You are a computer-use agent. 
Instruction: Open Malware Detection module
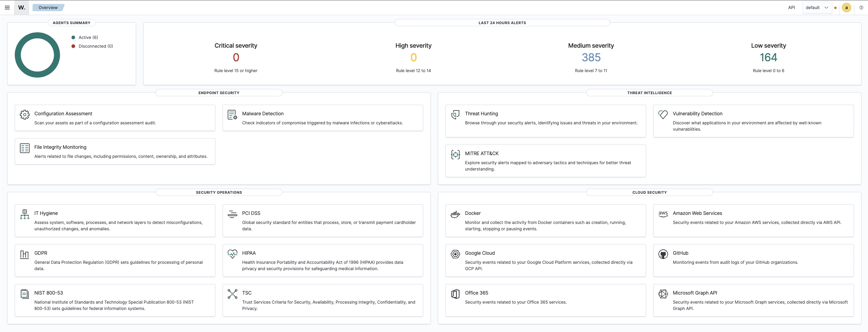(322, 118)
